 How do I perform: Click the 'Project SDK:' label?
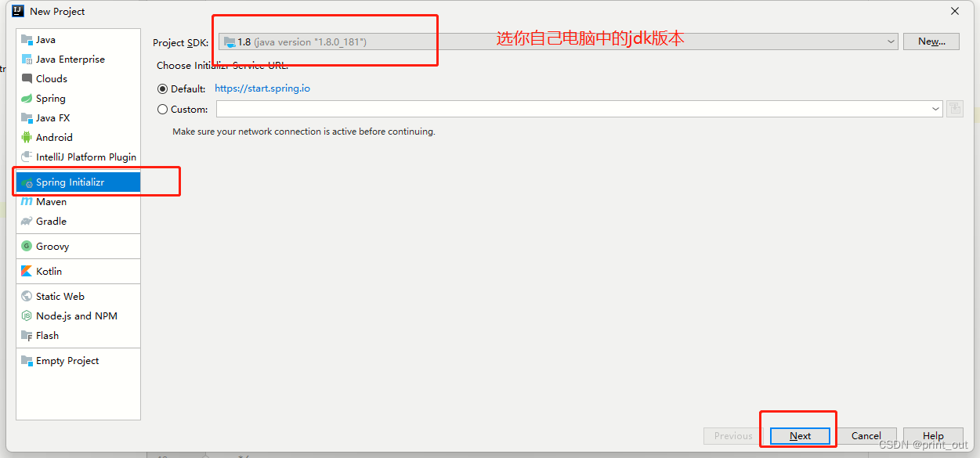[x=181, y=42]
